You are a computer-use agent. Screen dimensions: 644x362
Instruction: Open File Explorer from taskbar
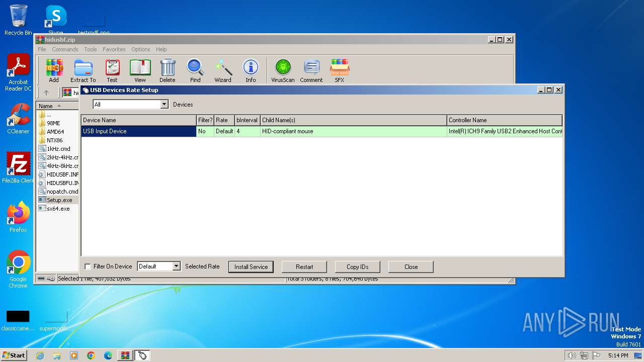[57, 355]
